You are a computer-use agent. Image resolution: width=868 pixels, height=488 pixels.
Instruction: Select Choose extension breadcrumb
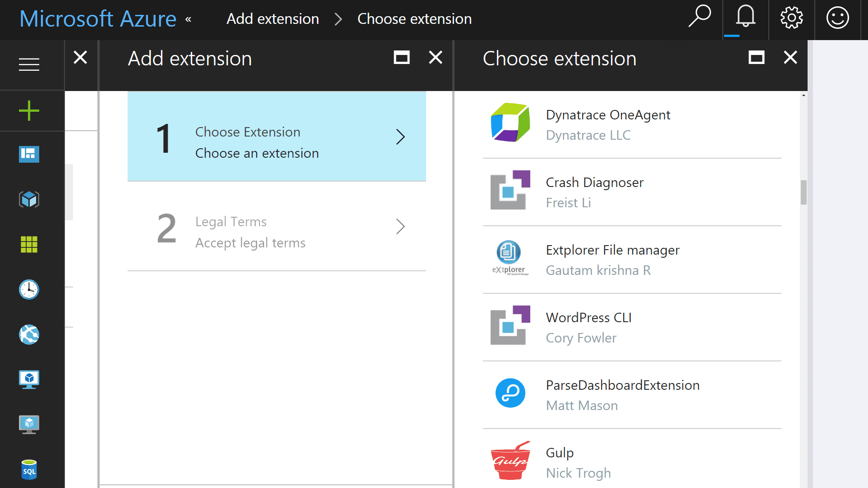pos(414,19)
